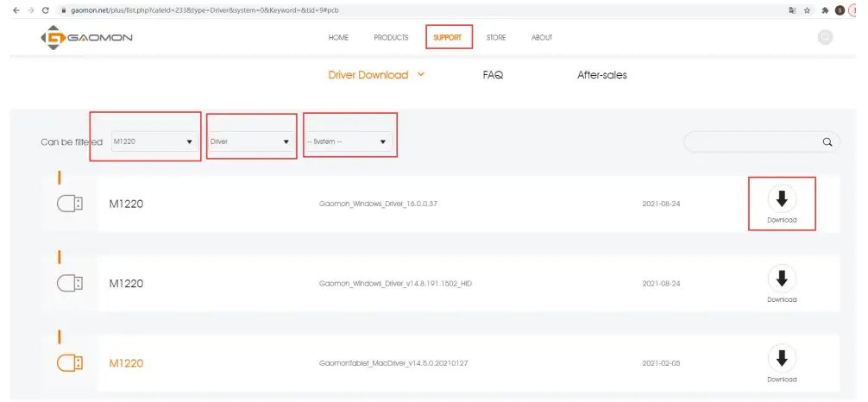Viewport: 868px width, 402px height.
Task: Open the HOME menu item
Action: coord(338,38)
